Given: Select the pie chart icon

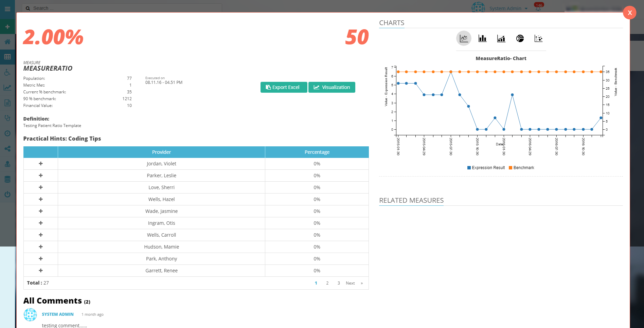Looking at the screenshot, I should [520, 38].
